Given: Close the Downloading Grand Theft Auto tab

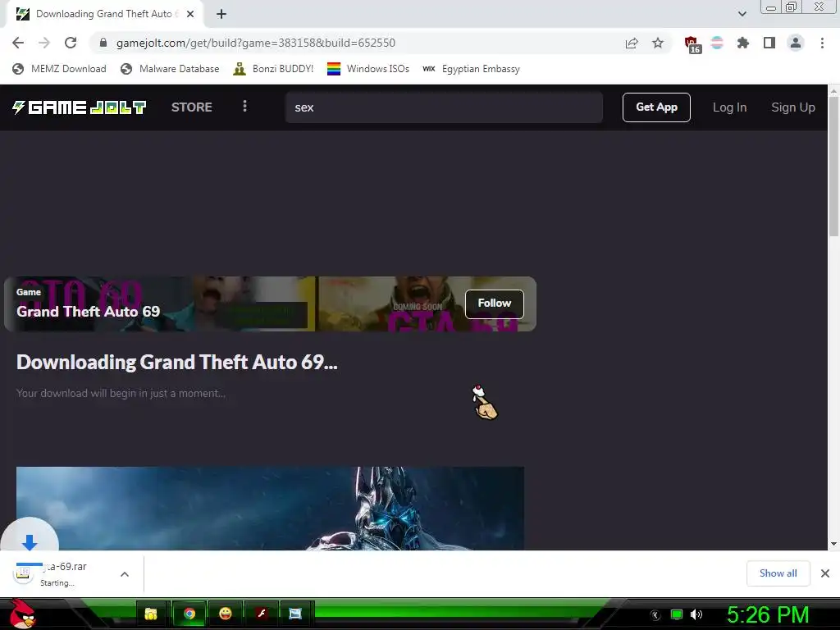Looking at the screenshot, I should coord(190,14).
